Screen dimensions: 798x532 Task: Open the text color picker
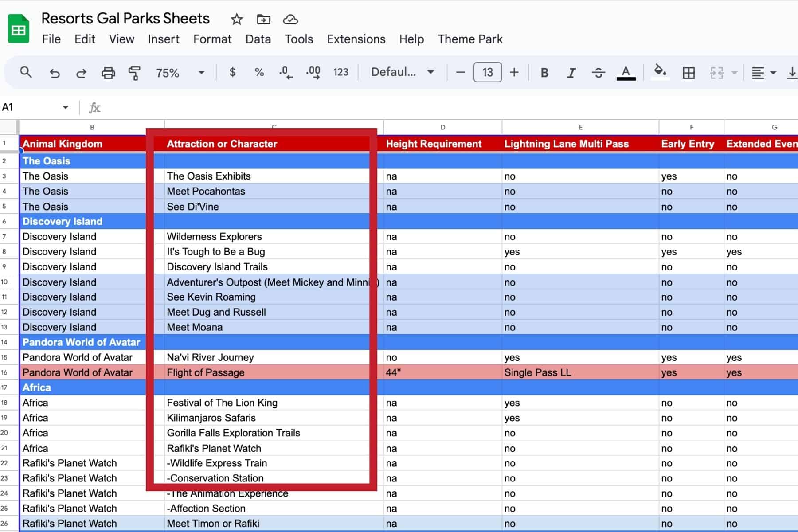click(x=626, y=73)
